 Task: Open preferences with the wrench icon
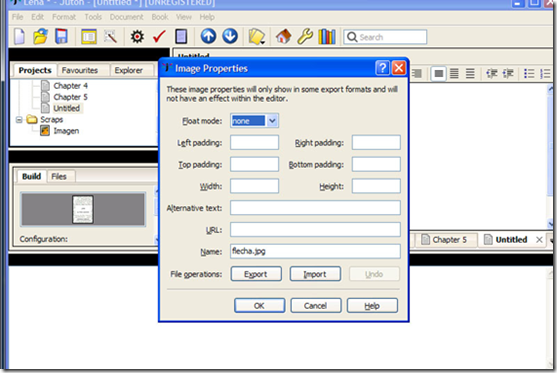point(305,37)
